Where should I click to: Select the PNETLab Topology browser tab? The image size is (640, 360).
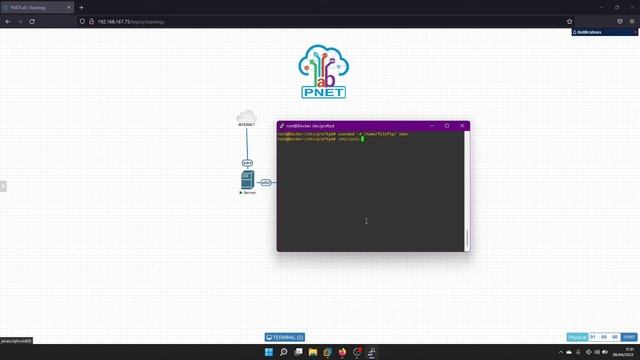pyautogui.click(x=37, y=7)
